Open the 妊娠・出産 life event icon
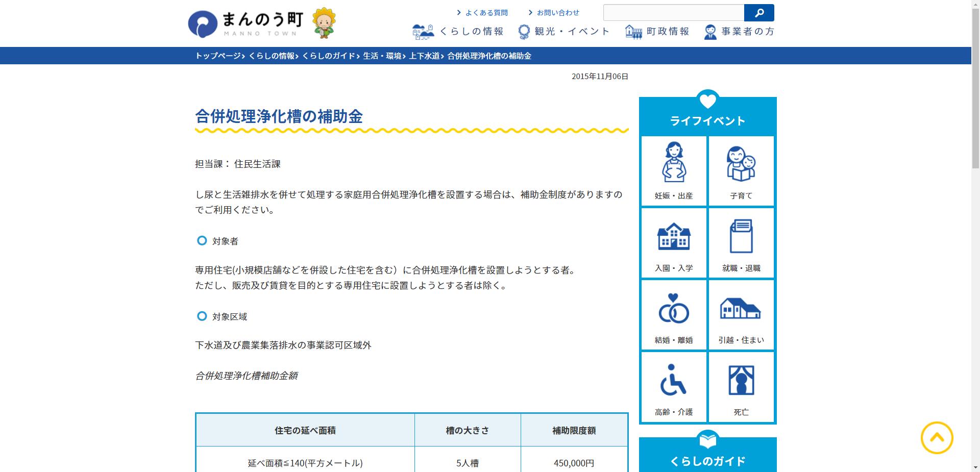The image size is (980, 472). click(673, 171)
